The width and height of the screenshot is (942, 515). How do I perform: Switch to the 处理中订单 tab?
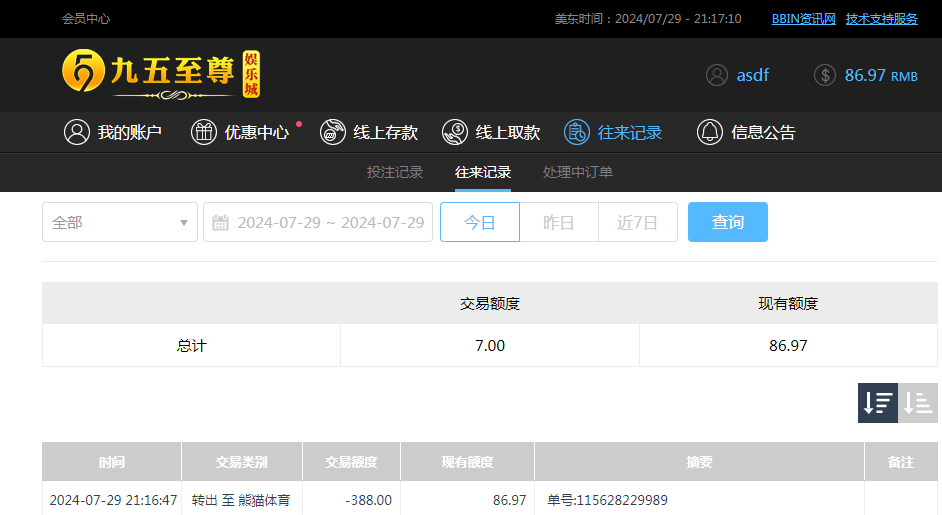(578, 172)
